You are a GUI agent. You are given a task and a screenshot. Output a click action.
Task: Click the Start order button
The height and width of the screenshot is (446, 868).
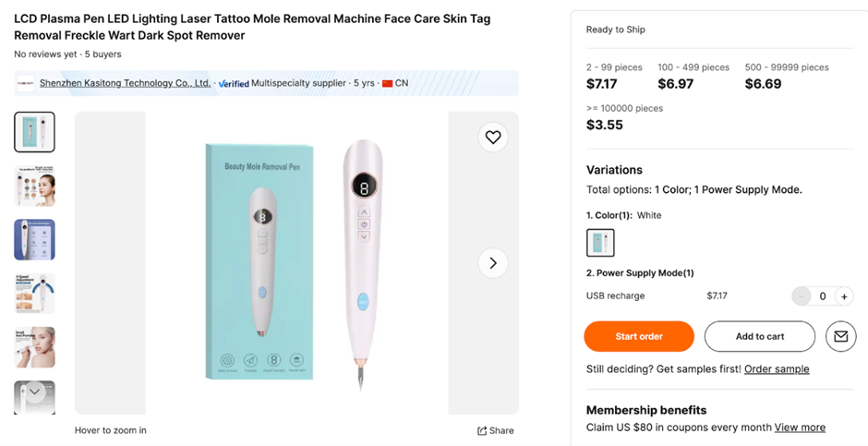(x=639, y=337)
